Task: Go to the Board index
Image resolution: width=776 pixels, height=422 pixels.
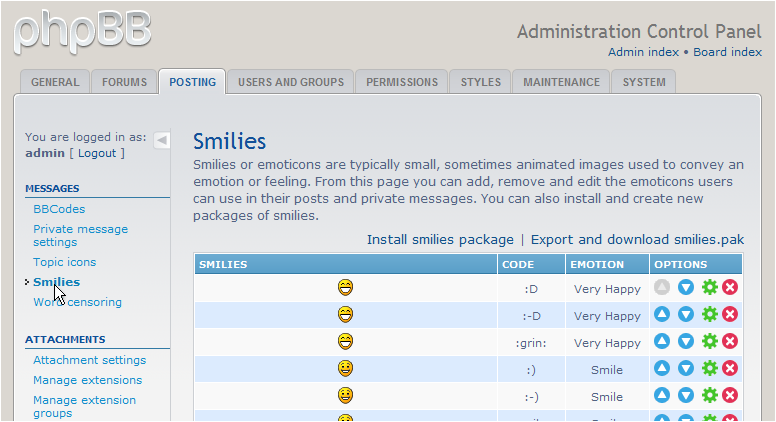Action: tap(727, 52)
